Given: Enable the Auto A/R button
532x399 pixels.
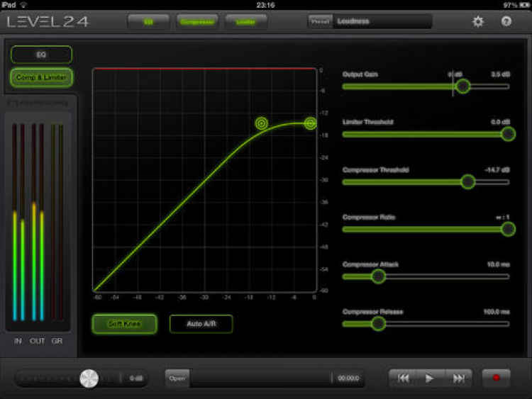Looking at the screenshot, I should (x=201, y=324).
